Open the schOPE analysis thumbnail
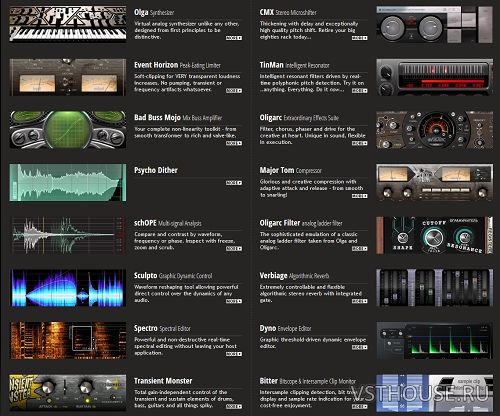500x416 pixels. coord(68,235)
